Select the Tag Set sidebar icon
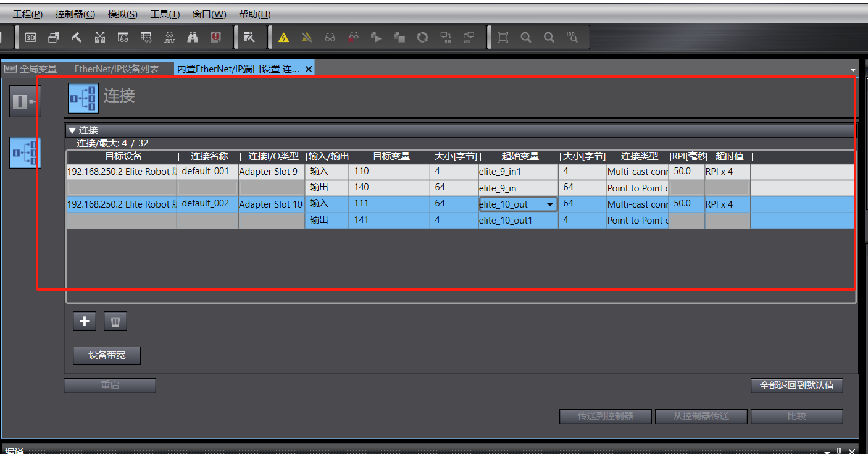Viewport: 868px width, 454px height. pyautogui.click(x=25, y=102)
